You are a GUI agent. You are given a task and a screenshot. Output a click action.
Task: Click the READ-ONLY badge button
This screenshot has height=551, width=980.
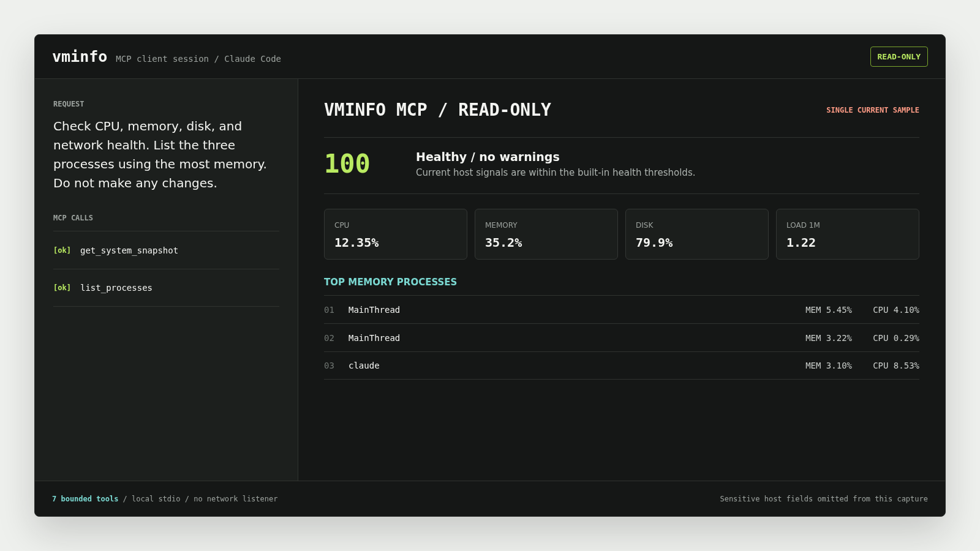pyautogui.click(x=899, y=56)
